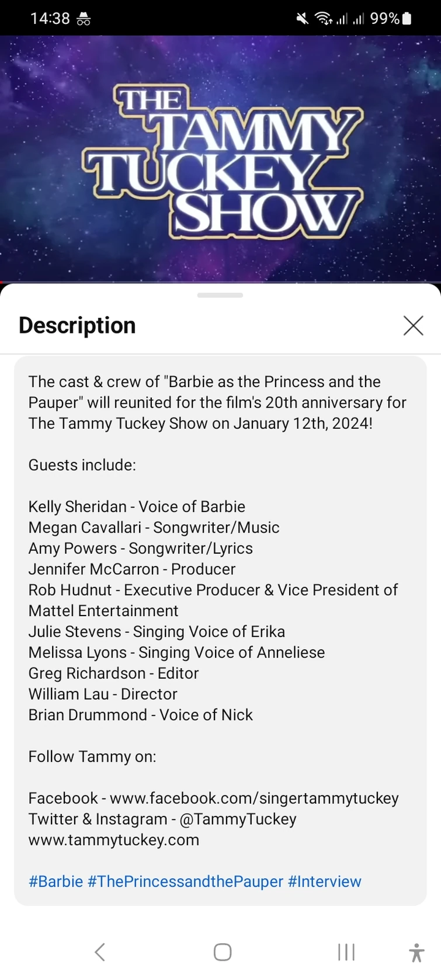Tap the Wi-Fi status icon
The image size is (441, 980).
click(323, 19)
